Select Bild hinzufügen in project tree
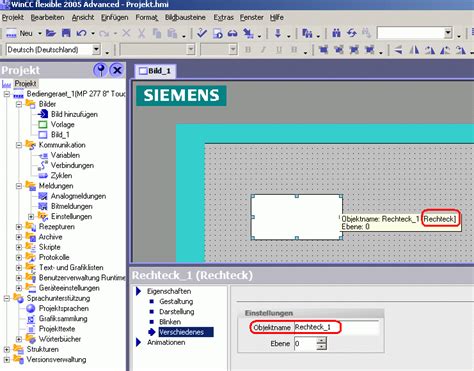The height and width of the screenshot is (371, 474). [74, 114]
